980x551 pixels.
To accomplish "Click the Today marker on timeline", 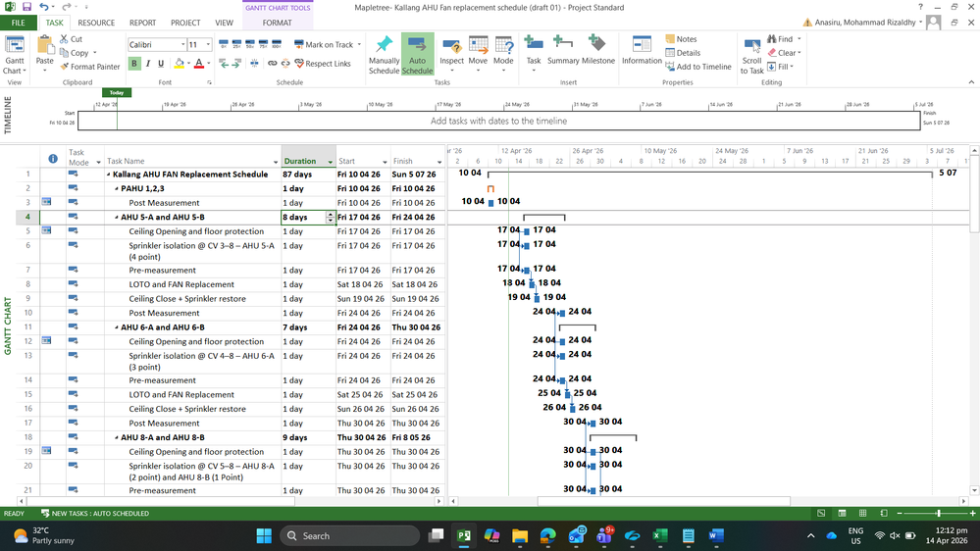I will click(x=117, y=92).
